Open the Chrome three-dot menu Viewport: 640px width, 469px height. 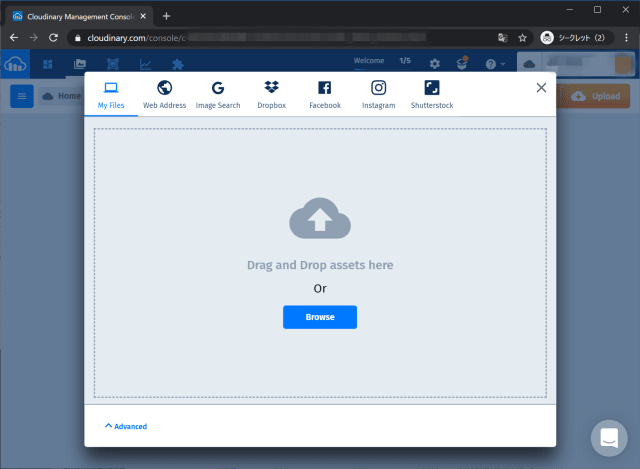click(626, 38)
